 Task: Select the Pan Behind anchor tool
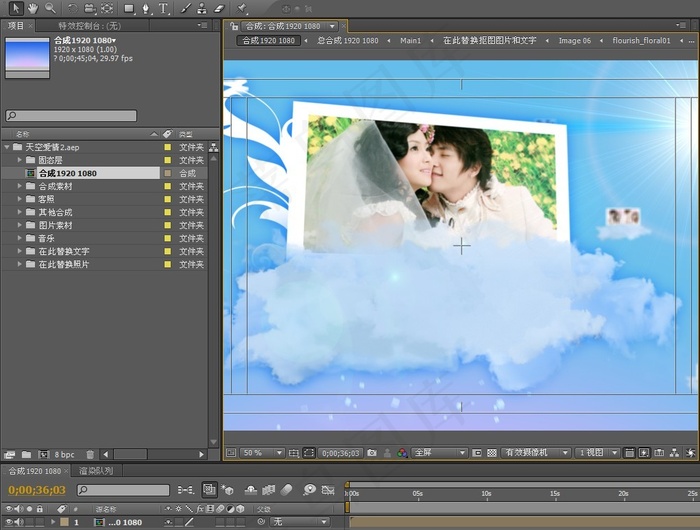(107, 8)
